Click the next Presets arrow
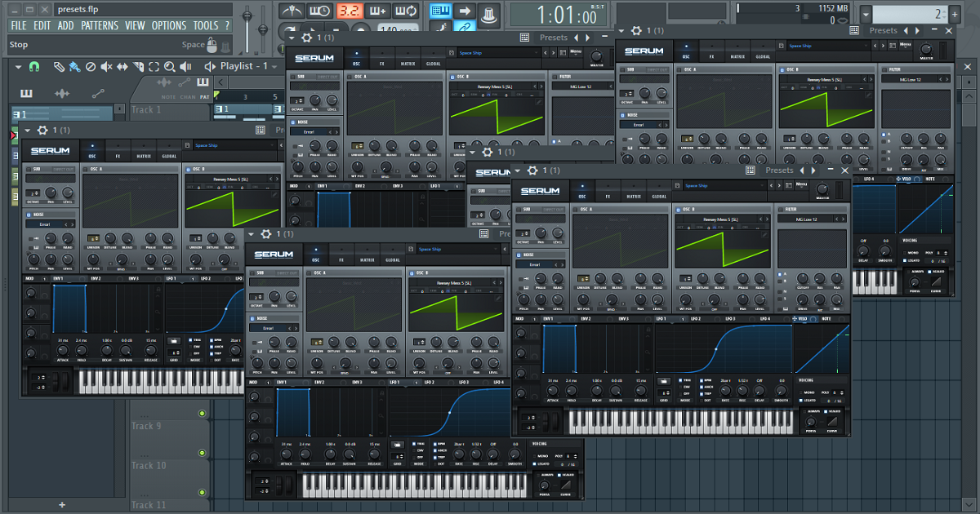This screenshot has height=514, width=980. tap(813, 171)
